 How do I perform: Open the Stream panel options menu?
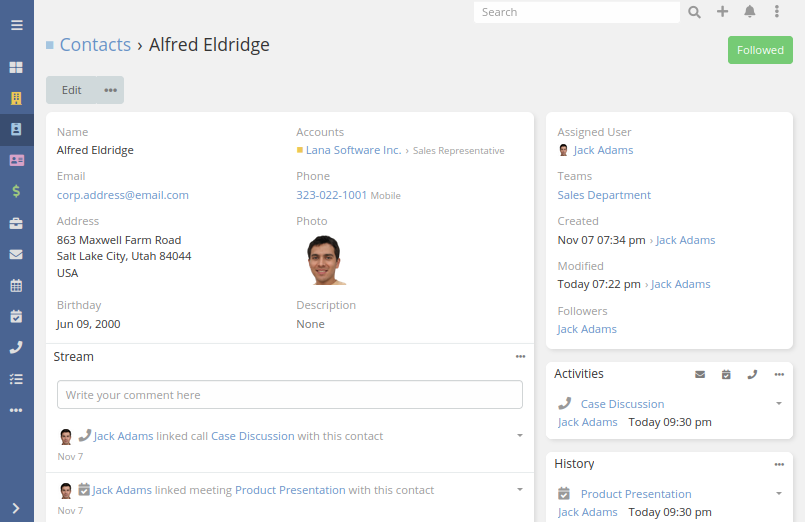520,356
